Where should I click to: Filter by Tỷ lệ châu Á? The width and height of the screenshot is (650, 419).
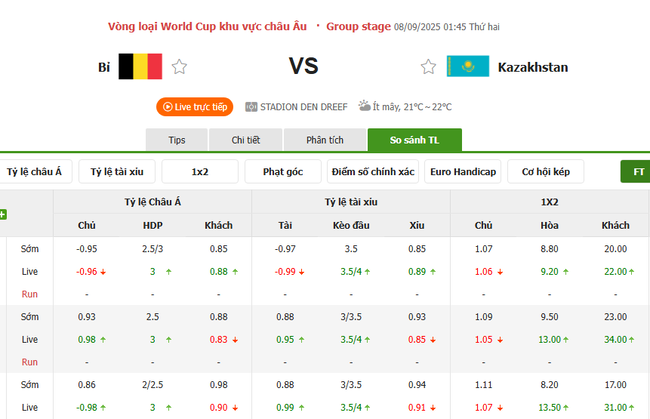click(34, 172)
